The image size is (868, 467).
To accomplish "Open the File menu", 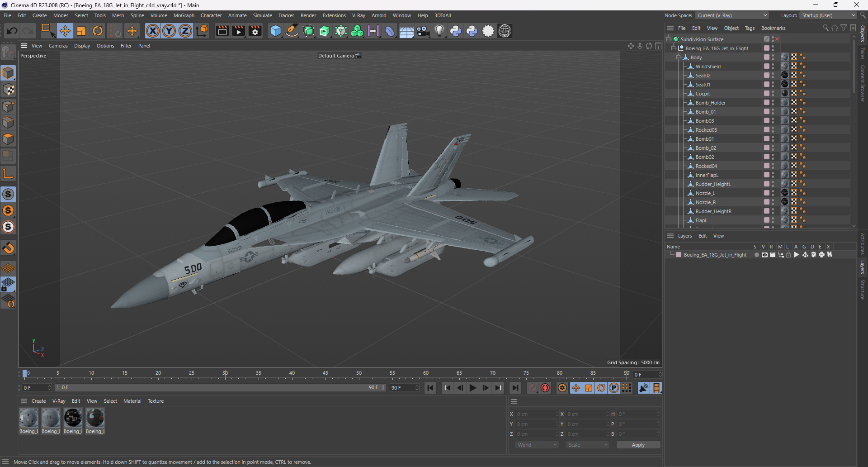I will coord(7,15).
